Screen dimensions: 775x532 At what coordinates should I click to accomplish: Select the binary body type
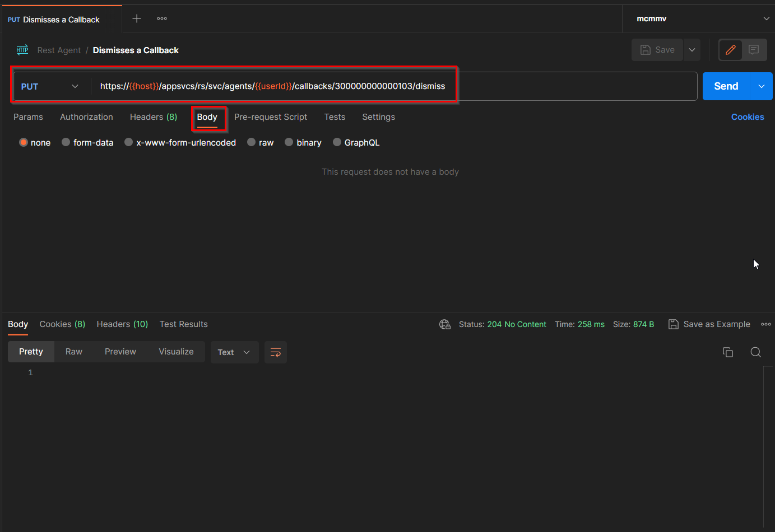tap(303, 143)
